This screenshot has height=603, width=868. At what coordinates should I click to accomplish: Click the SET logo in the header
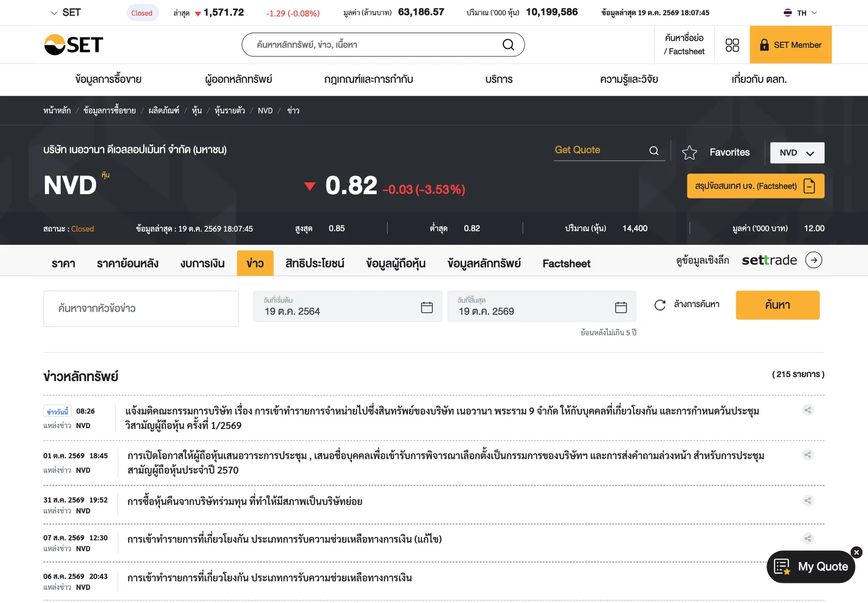[x=73, y=45]
